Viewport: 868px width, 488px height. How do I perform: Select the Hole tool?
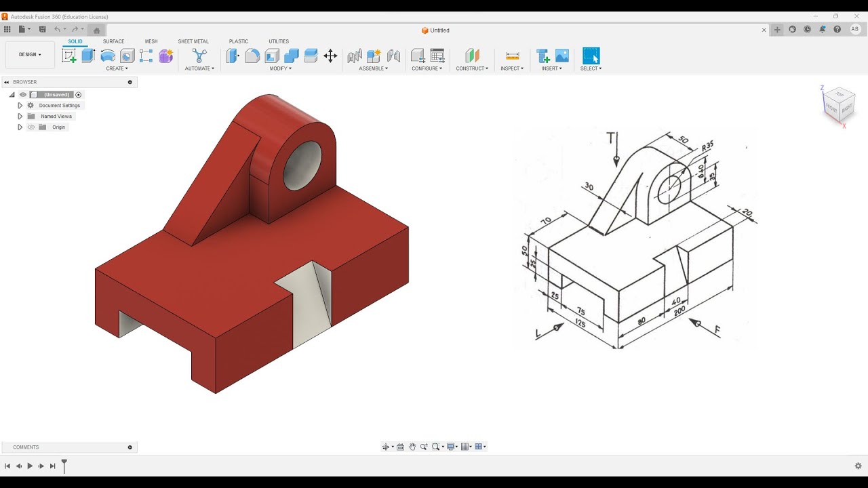point(127,56)
